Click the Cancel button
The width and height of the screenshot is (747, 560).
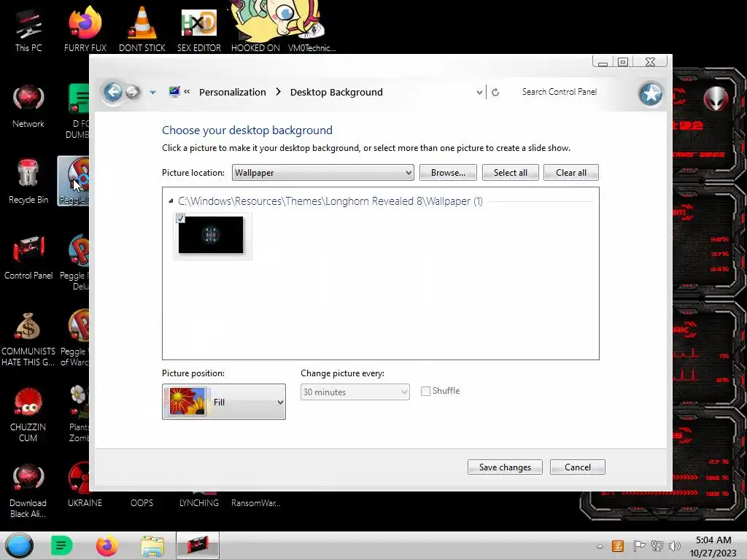point(578,467)
